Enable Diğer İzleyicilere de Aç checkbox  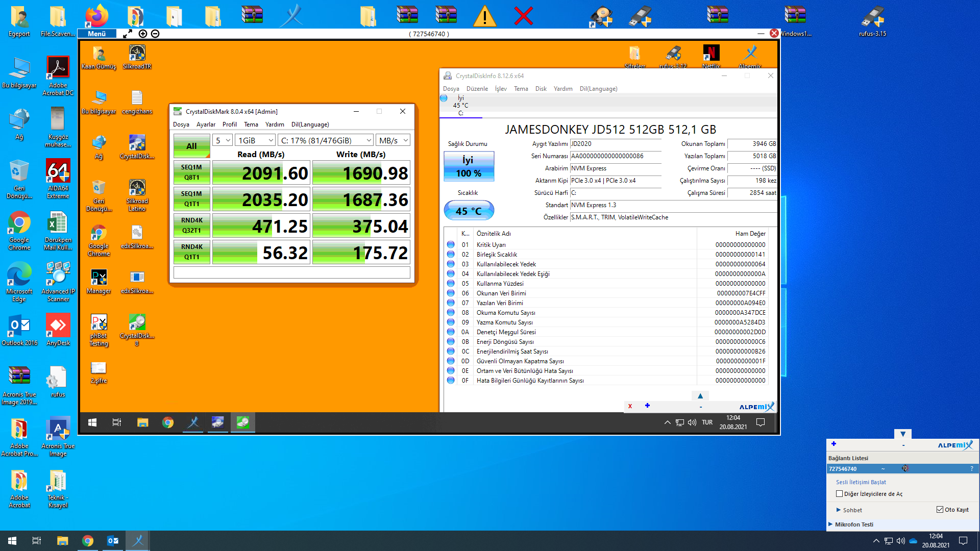pos(839,494)
